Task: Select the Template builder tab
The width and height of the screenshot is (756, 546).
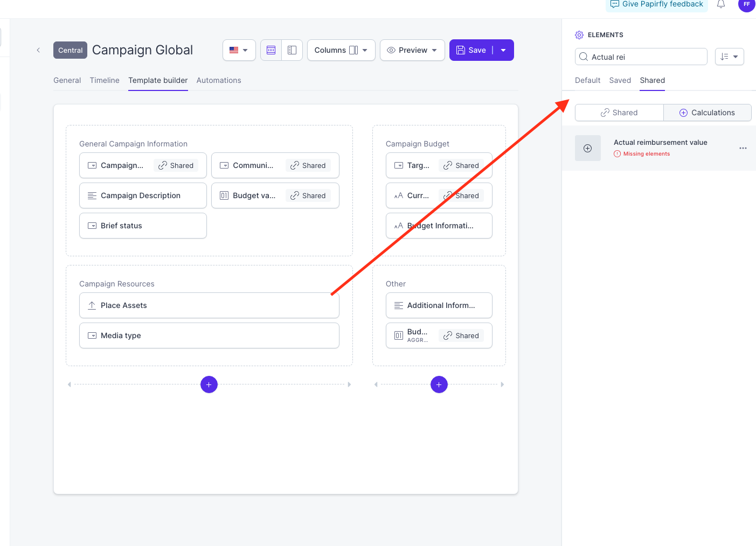Action: click(158, 80)
